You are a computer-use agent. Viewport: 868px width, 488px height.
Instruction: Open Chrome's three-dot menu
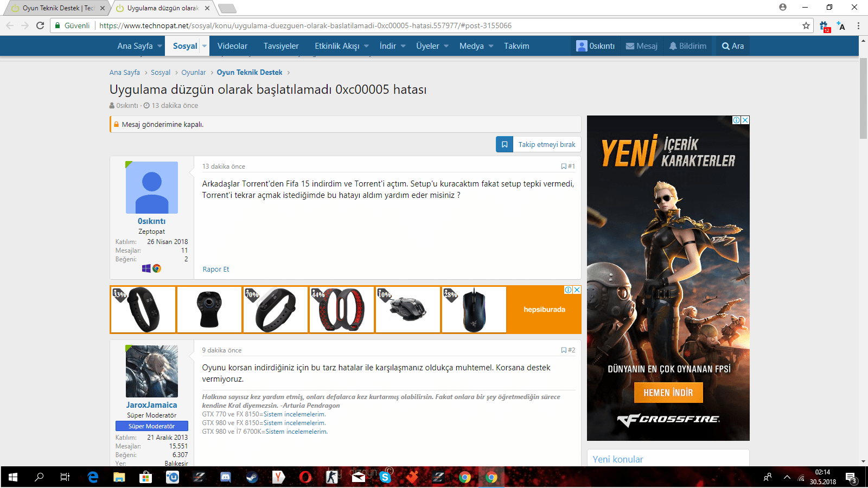pos(858,25)
